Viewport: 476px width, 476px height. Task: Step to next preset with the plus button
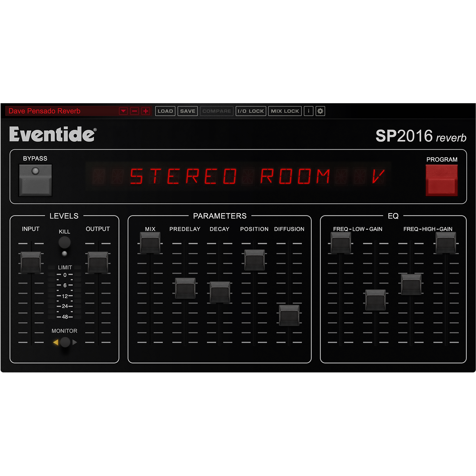[x=145, y=111]
